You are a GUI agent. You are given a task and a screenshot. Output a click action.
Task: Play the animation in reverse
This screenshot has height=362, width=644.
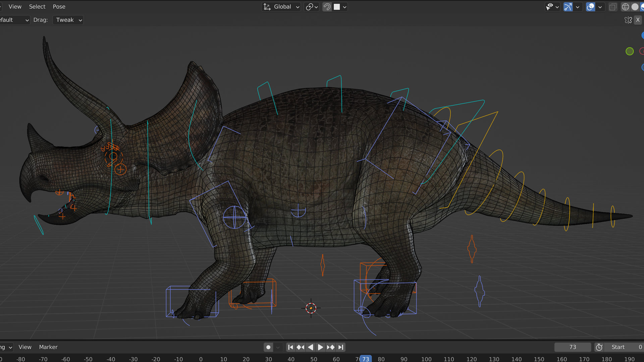311,347
